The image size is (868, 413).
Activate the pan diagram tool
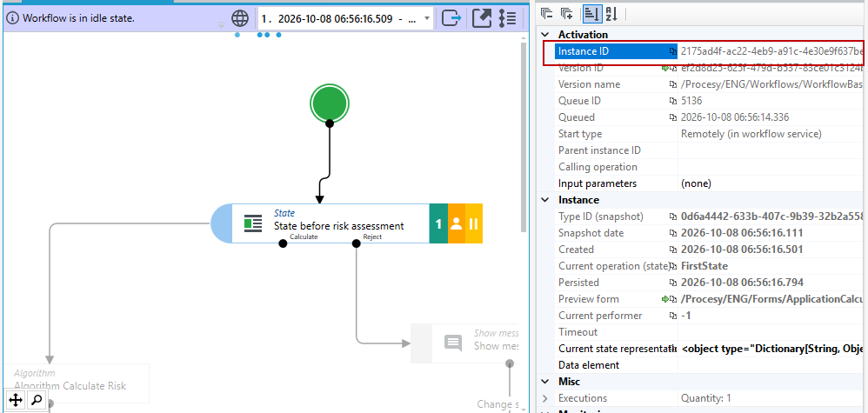tap(16, 400)
